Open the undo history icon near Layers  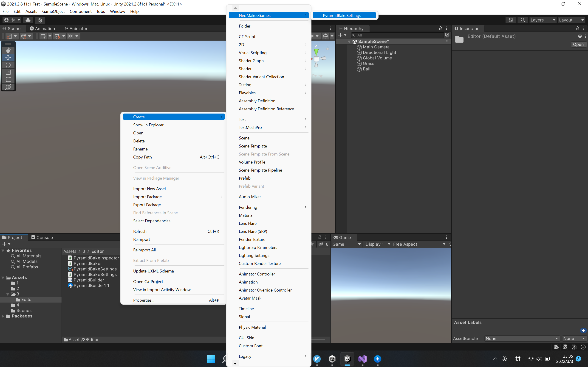coord(511,20)
